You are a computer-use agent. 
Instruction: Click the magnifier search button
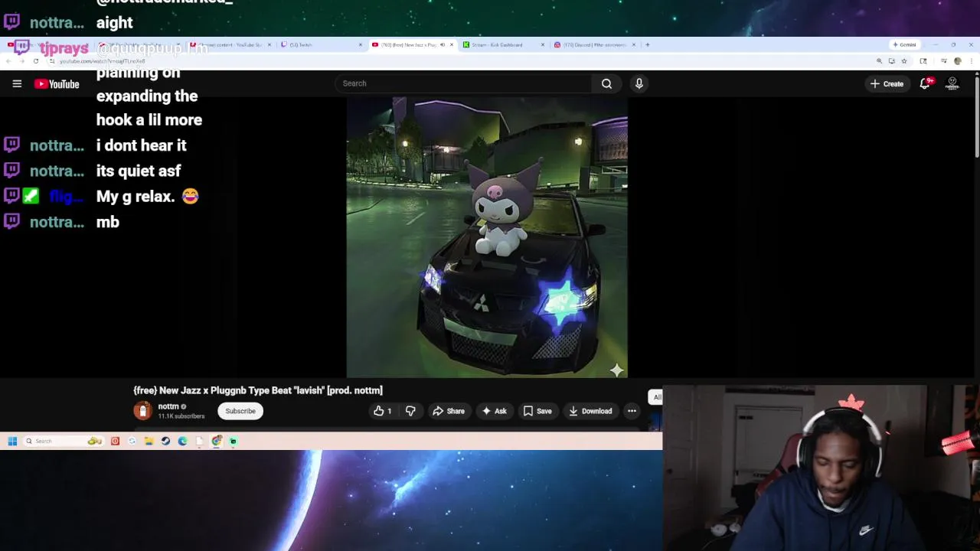pos(606,83)
